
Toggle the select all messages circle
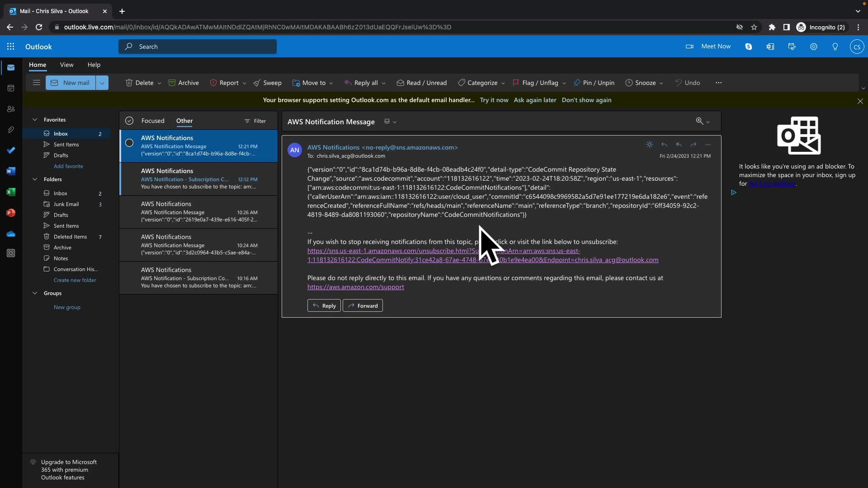point(129,121)
